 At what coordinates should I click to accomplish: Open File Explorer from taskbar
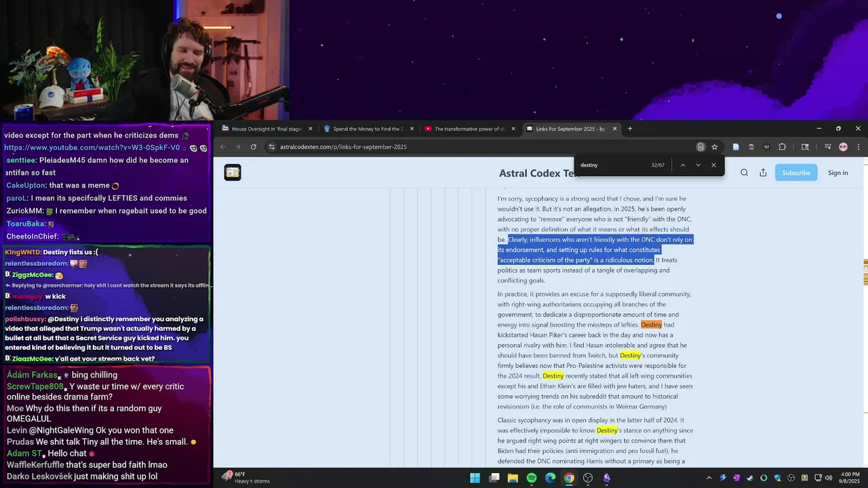[x=513, y=478]
